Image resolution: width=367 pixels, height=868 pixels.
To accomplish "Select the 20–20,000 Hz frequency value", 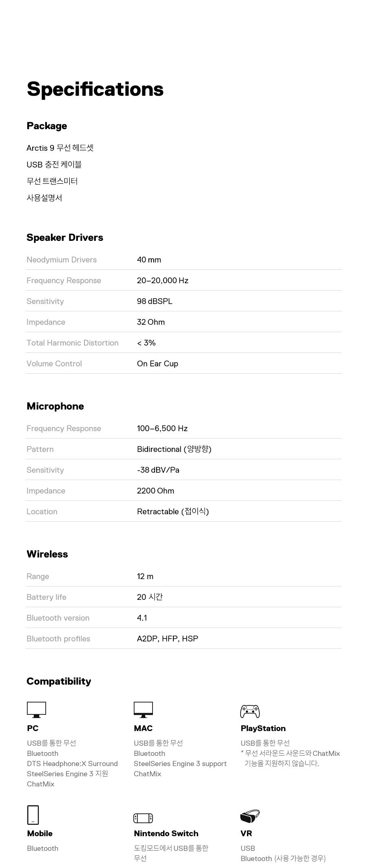I will tap(163, 280).
